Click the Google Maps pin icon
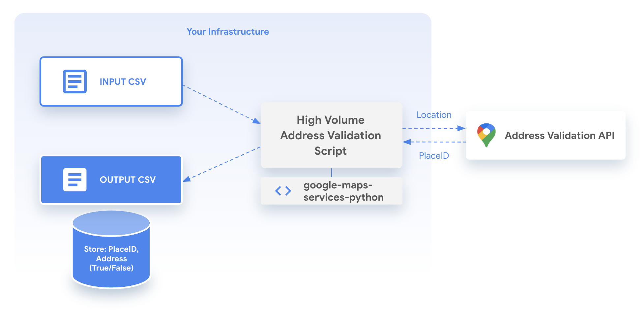Image resolution: width=644 pixels, height=326 pixels. tap(486, 135)
